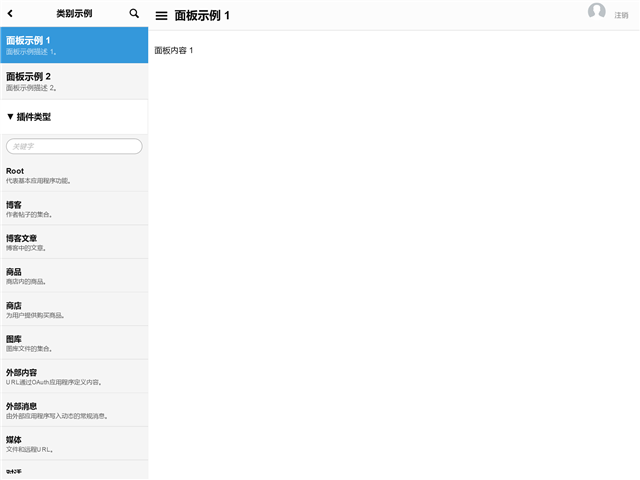Open the 图库 list item
This screenshot has width=640, height=480.
pos(74,343)
